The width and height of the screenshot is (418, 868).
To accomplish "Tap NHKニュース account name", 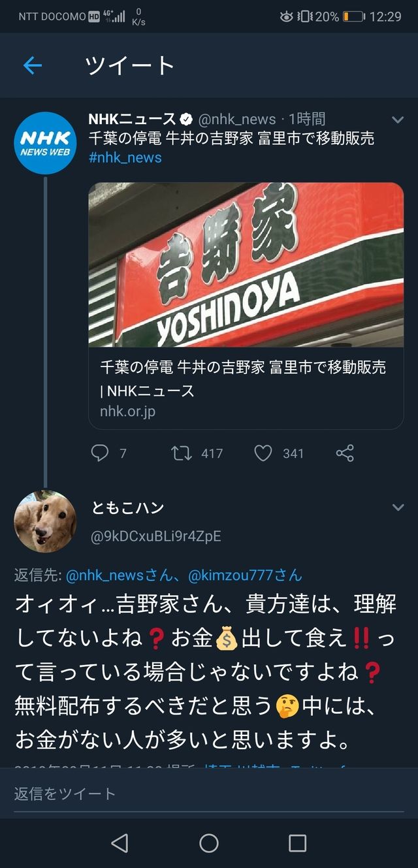I will pos(133,119).
